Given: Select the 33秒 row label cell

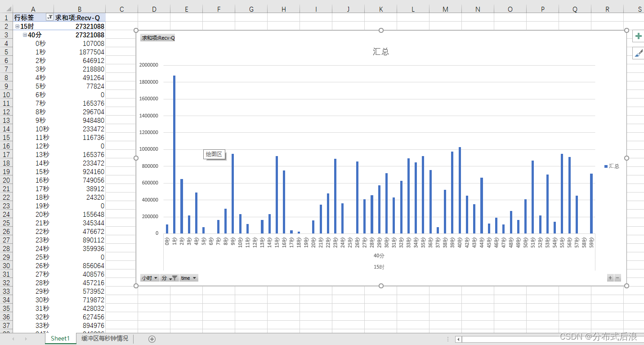Looking at the screenshot, I should coord(33,325).
